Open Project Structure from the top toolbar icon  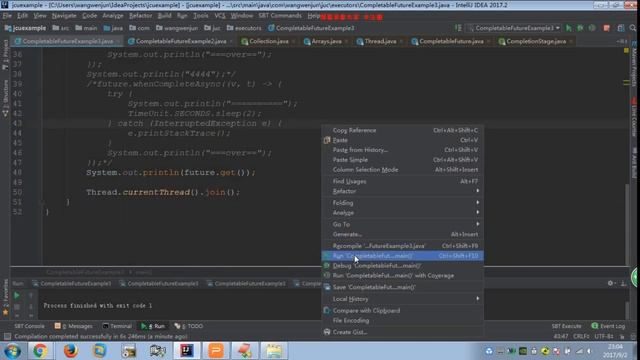tap(621, 28)
